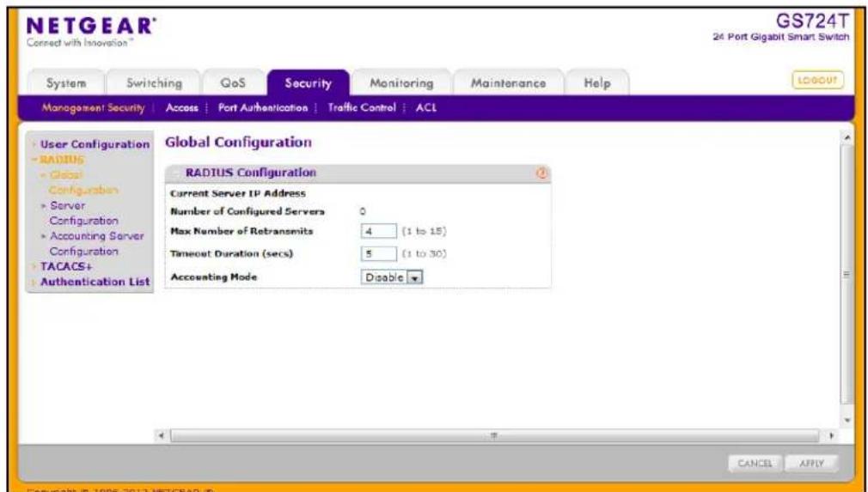The height and width of the screenshot is (492, 868).
Task: Click the LOGOUT button
Action: tap(817, 80)
